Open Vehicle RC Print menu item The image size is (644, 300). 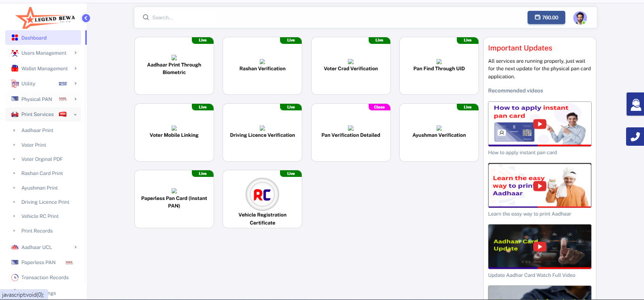40,216
